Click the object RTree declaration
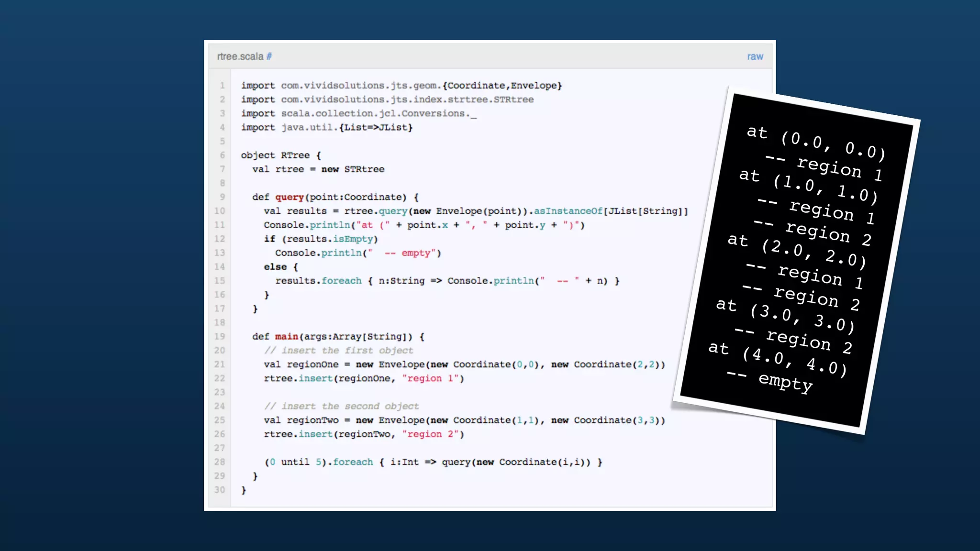 [280, 155]
